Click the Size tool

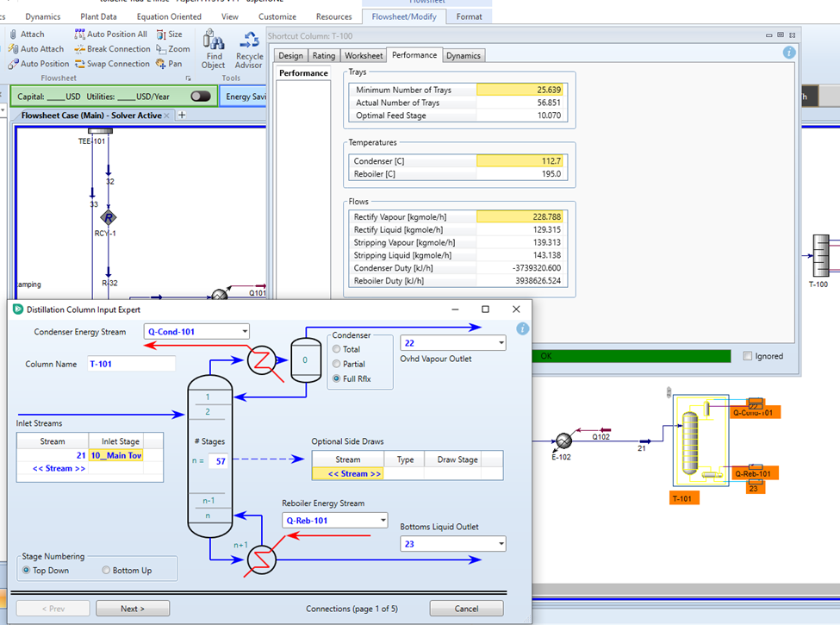click(x=169, y=34)
